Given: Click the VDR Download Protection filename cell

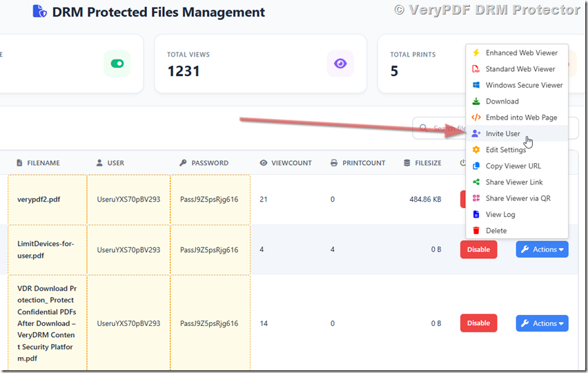Looking at the screenshot, I should click(47, 323).
